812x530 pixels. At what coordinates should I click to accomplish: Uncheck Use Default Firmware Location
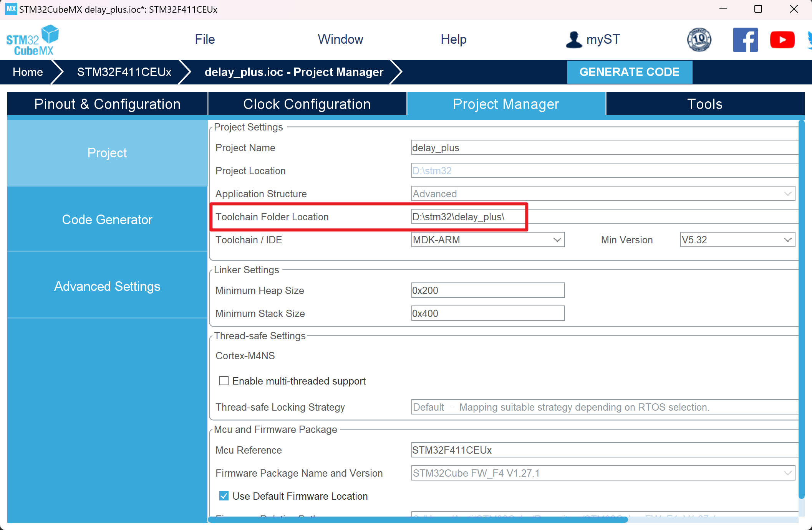pos(224,496)
